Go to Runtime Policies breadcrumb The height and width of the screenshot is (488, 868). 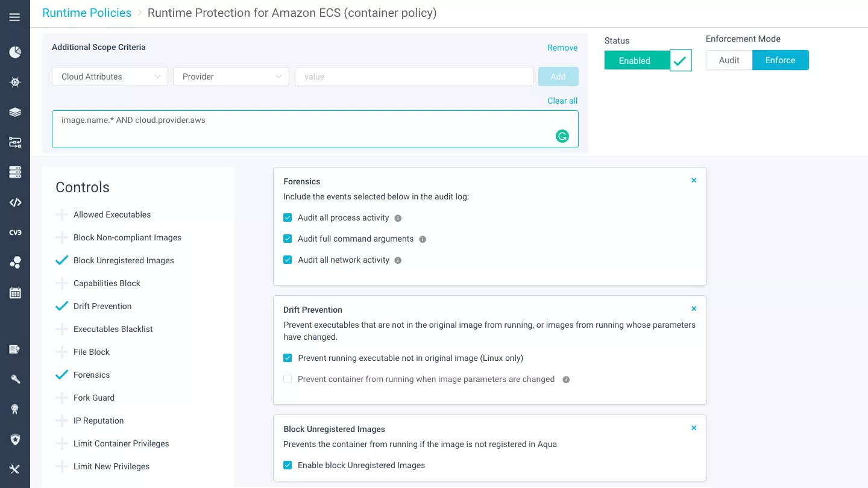pyautogui.click(x=87, y=13)
